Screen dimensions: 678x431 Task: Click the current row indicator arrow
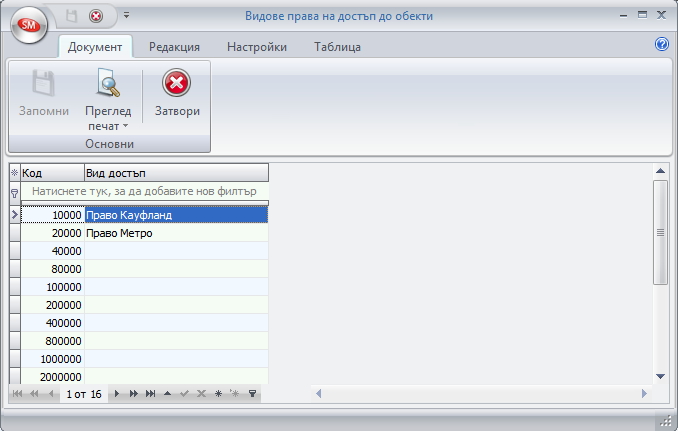15,214
